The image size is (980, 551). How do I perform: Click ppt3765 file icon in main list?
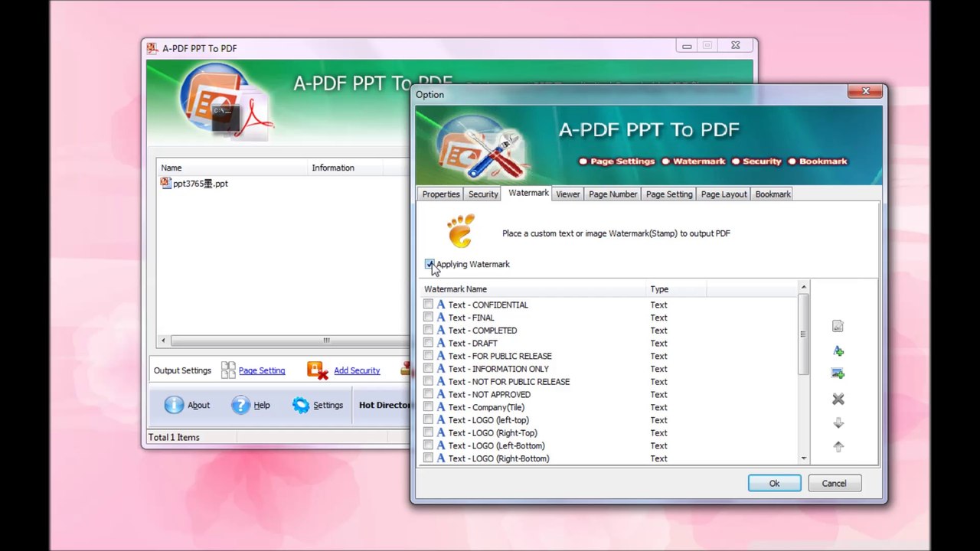click(x=165, y=184)
